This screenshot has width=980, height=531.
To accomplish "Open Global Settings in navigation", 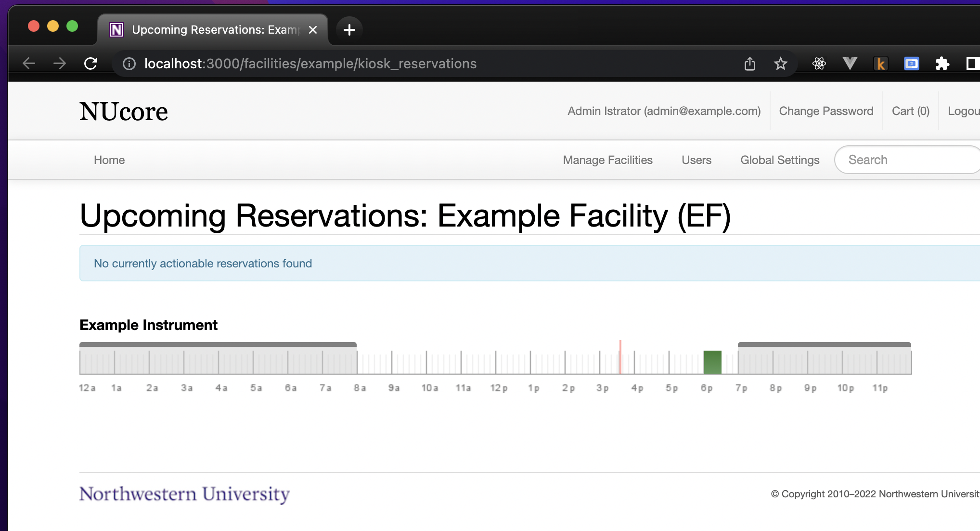I will (x=779, y=160).
